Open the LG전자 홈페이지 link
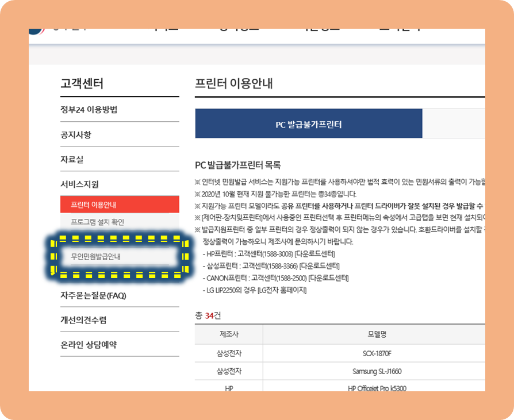This screenshot has height=420, width=514. coord(282,290)
